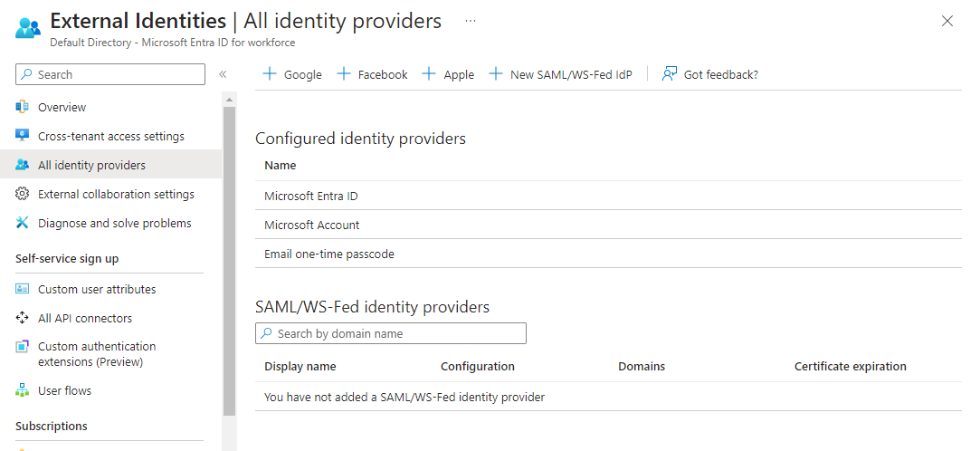Open Custom user attributes
Screen dimensions: 980x451
click(x=97, y=289)
